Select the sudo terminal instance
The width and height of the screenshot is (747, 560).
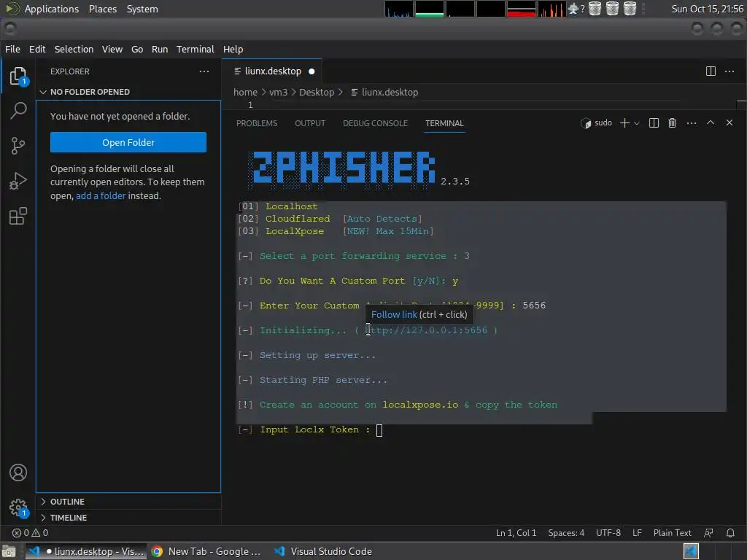(x=596, y=122)
